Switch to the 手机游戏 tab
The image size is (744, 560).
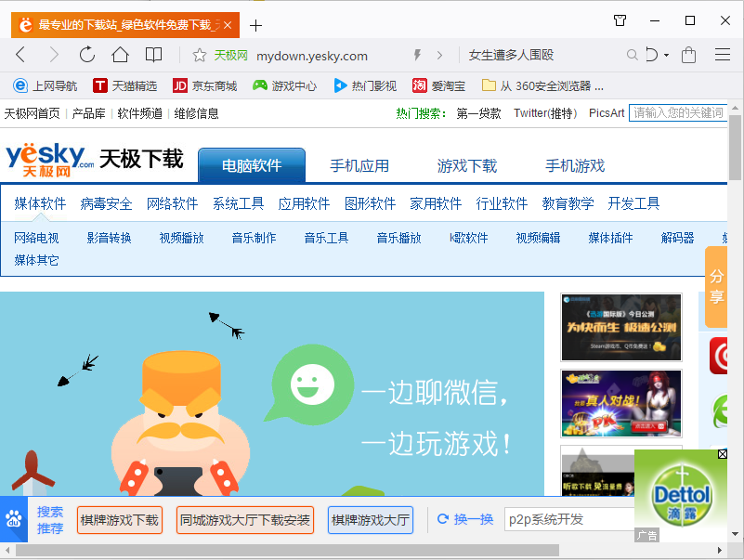575,166
